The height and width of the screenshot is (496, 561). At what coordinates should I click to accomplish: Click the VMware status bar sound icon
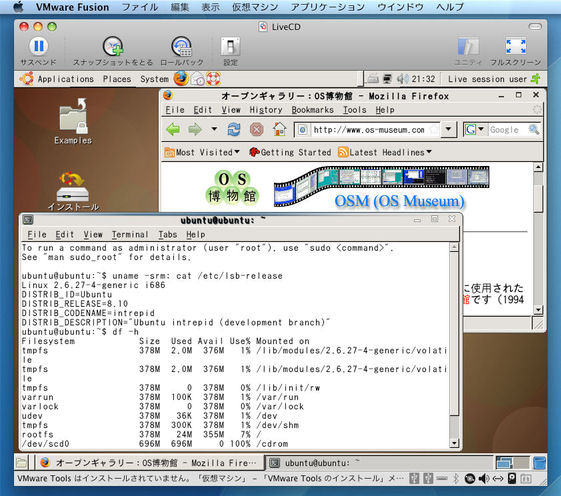coord(484,478)
